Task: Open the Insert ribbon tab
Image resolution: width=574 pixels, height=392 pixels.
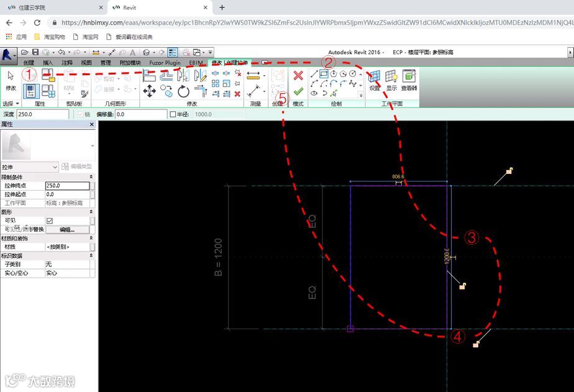Action: pos(48,63)
